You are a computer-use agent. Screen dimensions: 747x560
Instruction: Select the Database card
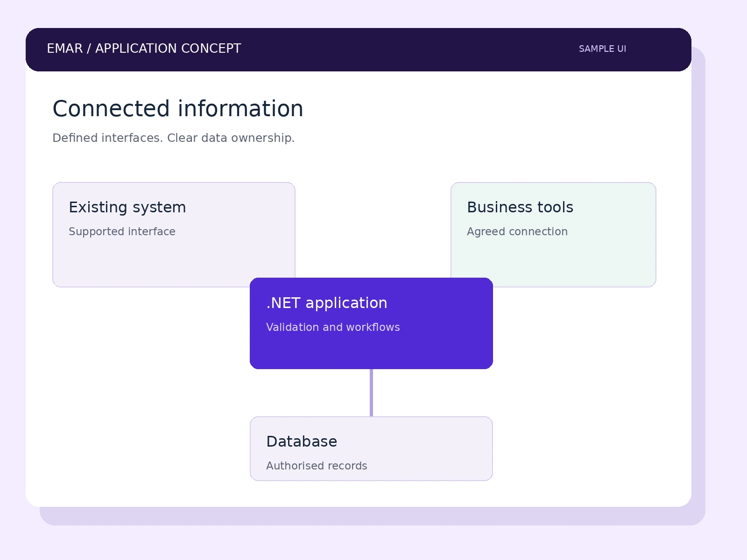pos(371,448)
